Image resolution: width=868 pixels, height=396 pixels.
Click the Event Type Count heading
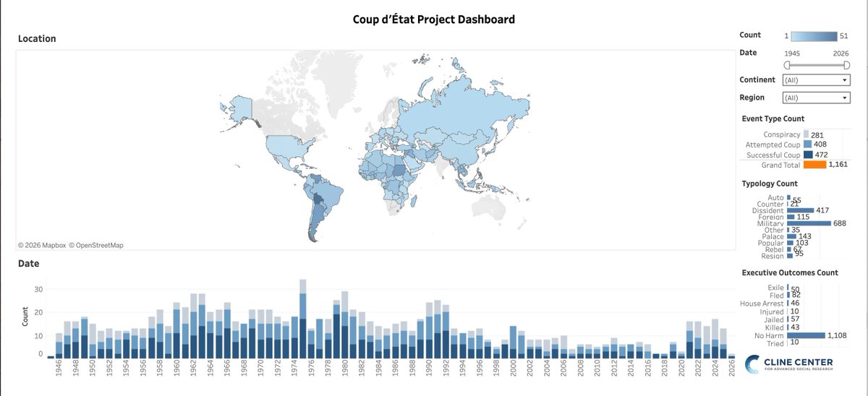click(x=773, y=119)
